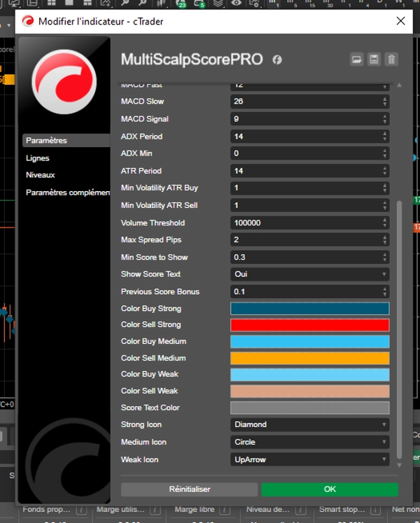This screenshot has width=420, height=523.
Task: Expand the Medium Icon dropdown showing Circle
Action: point(309,442)
